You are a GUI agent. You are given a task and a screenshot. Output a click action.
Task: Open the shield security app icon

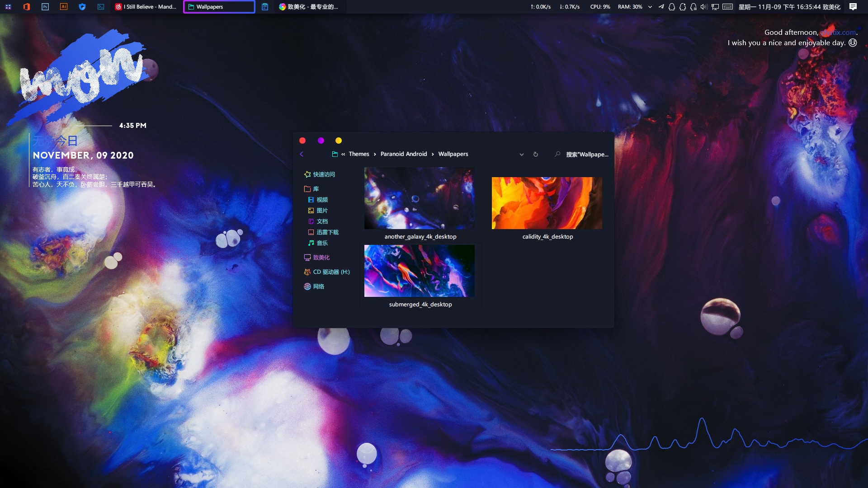click(x=82, y=7)
